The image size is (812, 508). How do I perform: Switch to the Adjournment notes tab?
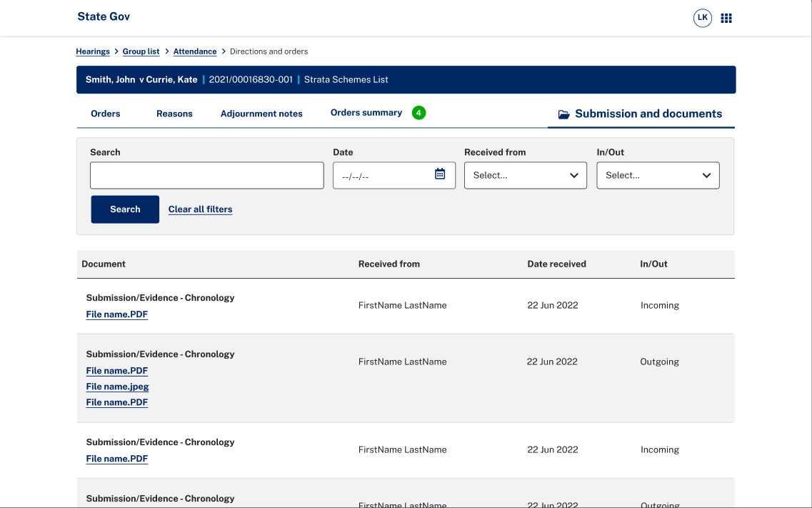[x=261, y=114]
